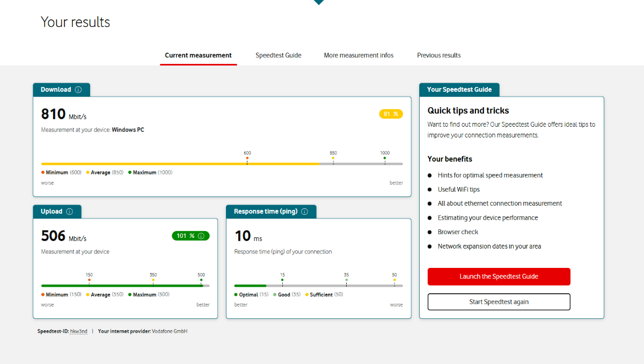Click the ping response time bar
Image resolution: width=644 pixels, height=364 pixels.
(x=319, y=286)
